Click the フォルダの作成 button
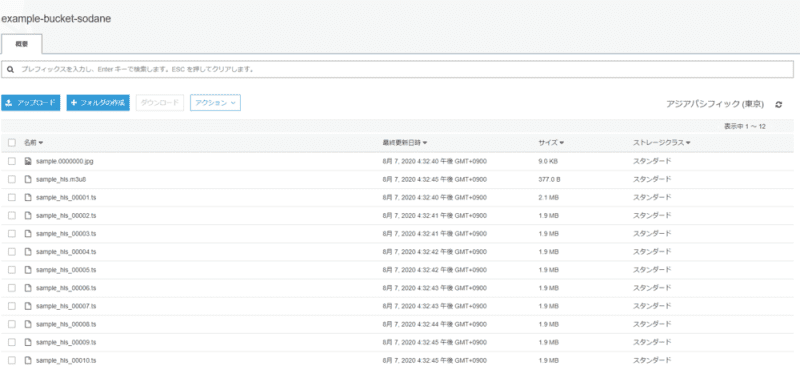 [98, 103]
